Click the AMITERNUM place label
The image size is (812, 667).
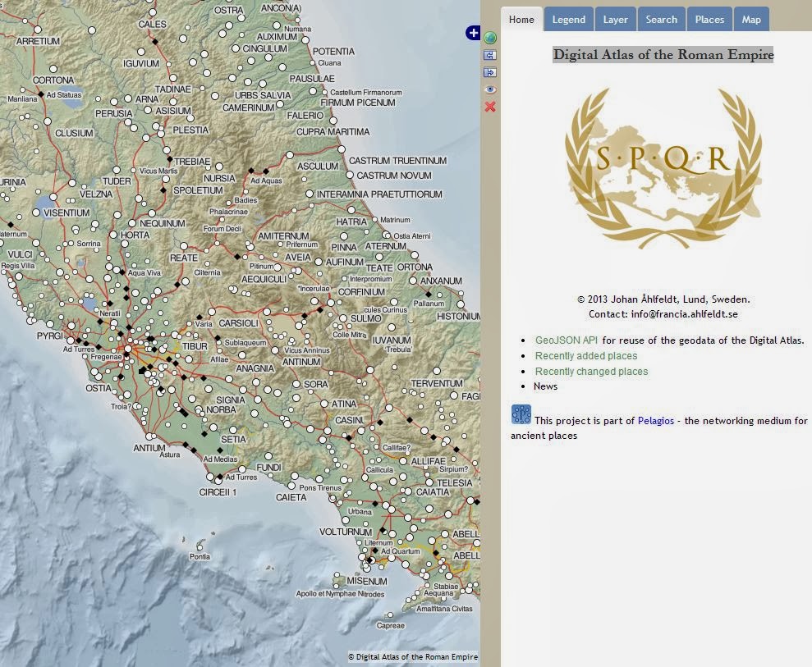(283, 236)
